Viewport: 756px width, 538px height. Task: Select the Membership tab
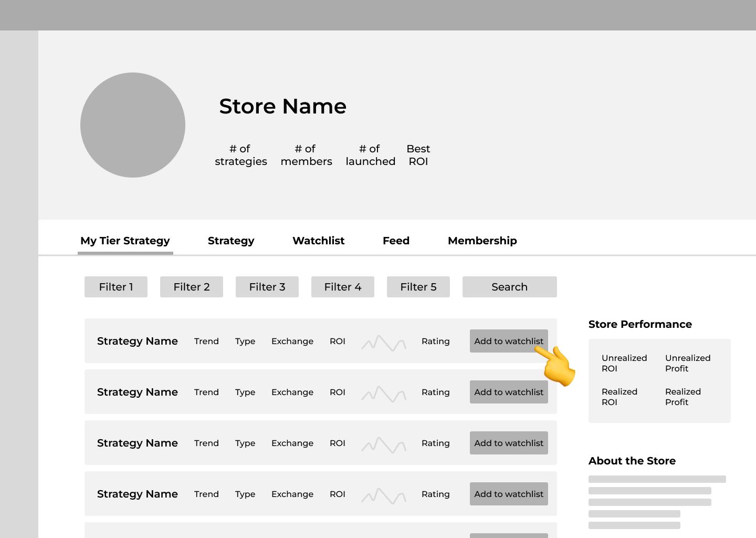[482, 241]
